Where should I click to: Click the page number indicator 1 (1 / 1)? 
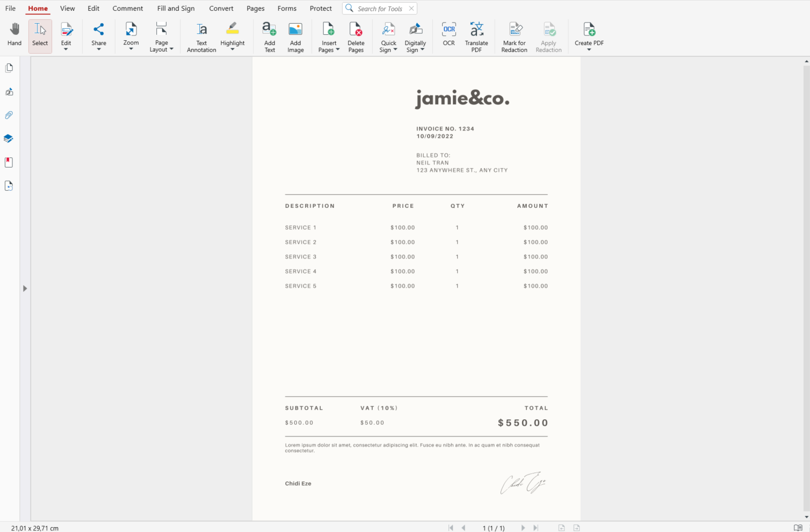494,528
